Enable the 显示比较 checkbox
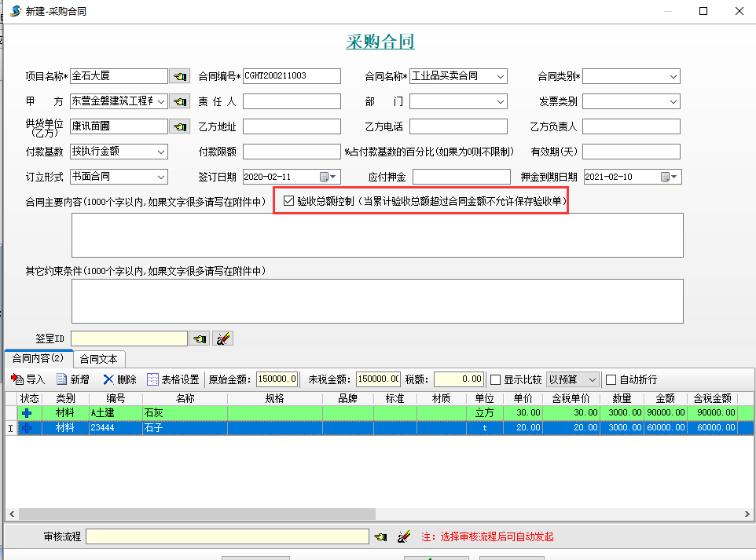This screenshot has height=560, width=756. point(495,380)
